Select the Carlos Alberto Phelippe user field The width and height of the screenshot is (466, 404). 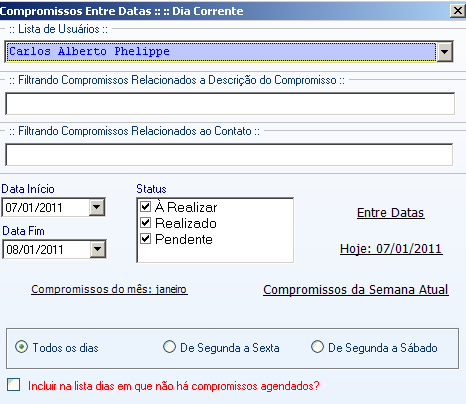click(221, 52)
